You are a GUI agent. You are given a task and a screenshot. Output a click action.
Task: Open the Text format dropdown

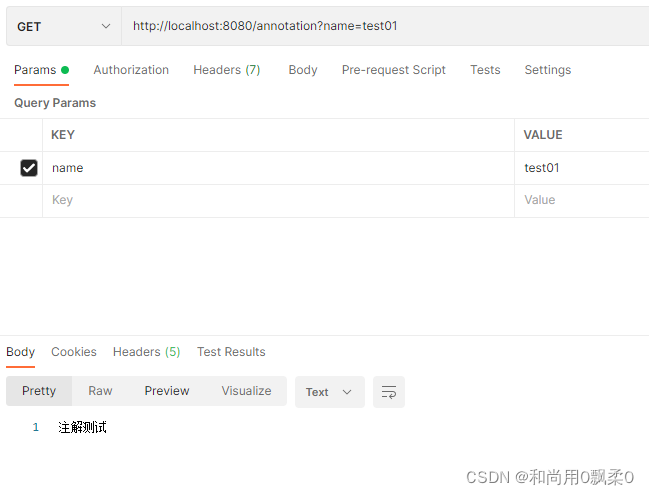point(329,392)
